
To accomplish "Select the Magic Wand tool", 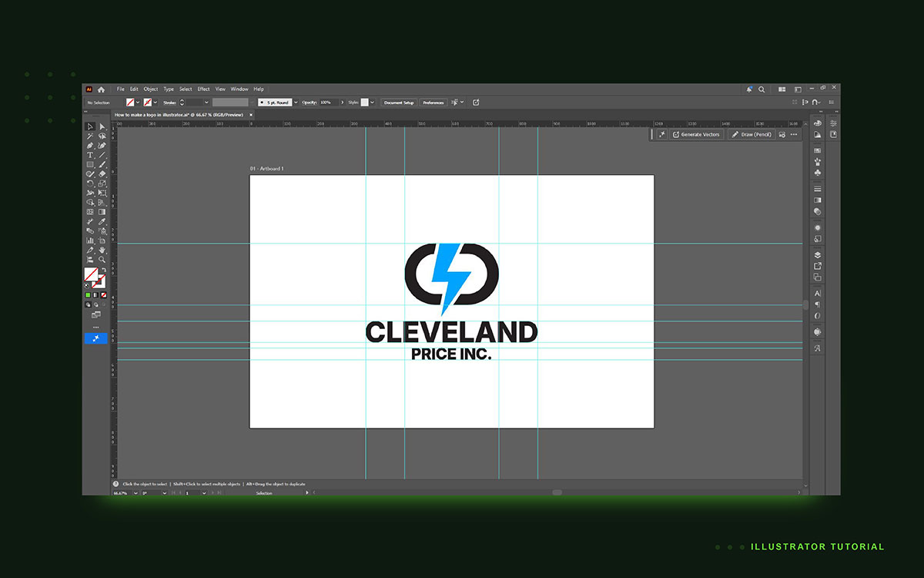I will pyautogui.click(x=90, y=136).
